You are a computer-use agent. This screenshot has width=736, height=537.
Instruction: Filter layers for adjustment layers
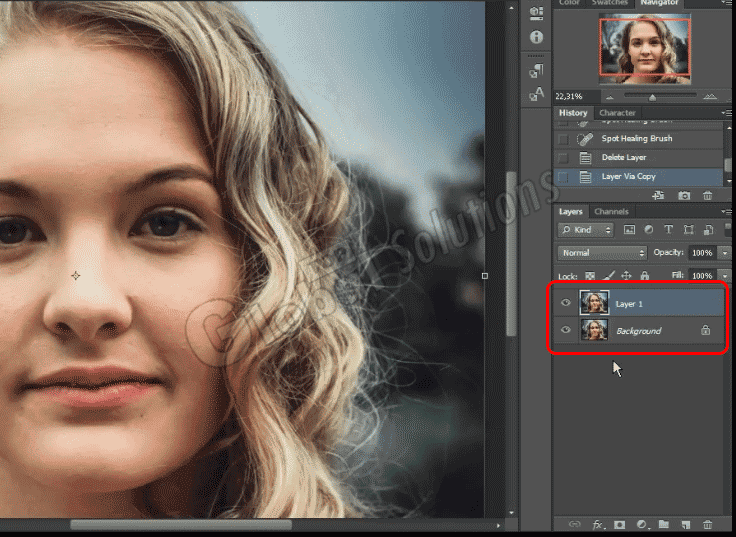(649, 230)
